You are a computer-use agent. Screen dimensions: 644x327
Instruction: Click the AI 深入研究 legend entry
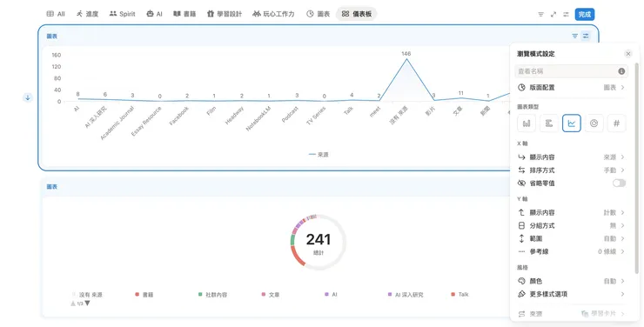point(406,295)
